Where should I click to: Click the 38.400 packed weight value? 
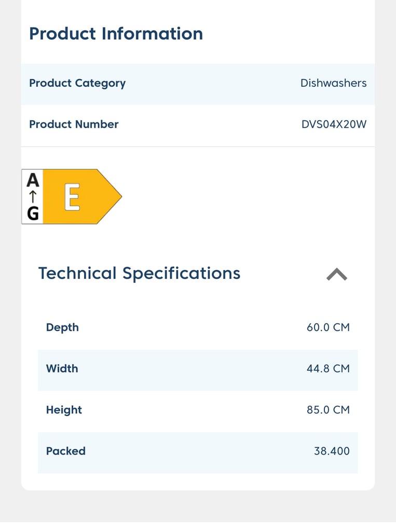(x=332, y=451)
